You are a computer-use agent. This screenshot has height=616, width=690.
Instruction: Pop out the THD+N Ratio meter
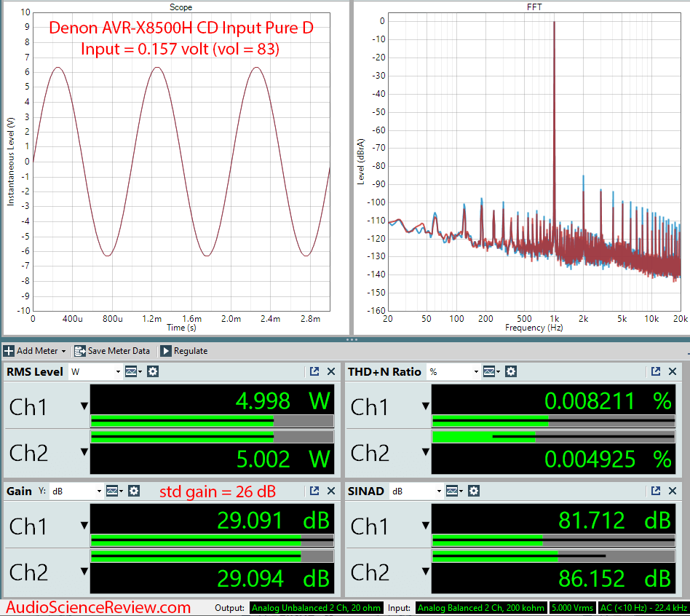[656, 371]
